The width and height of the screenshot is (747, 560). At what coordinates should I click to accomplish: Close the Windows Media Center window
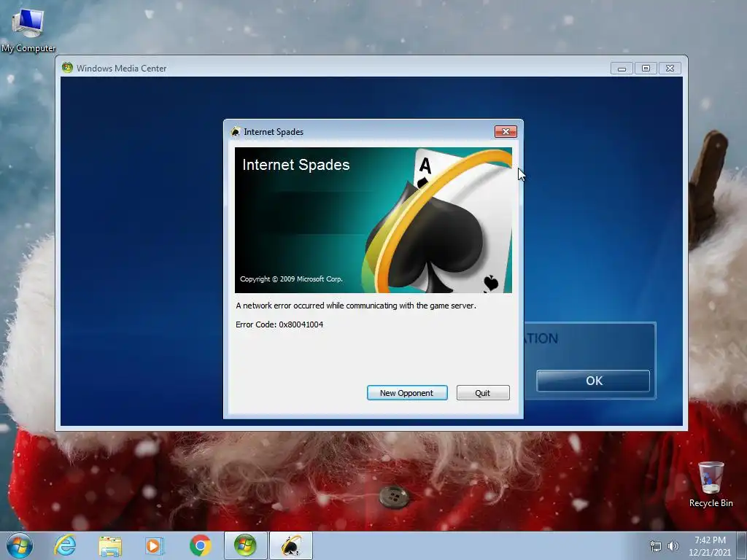(670, 69)
